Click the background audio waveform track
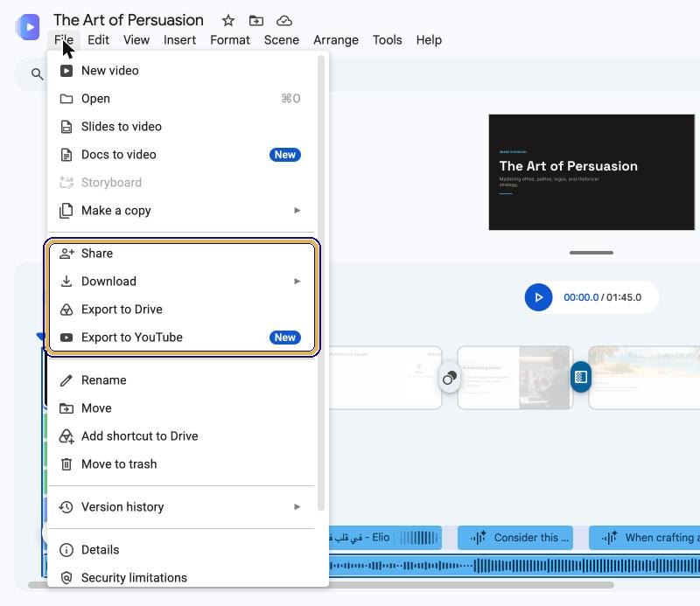Screen dimensions: 700x606 (x=514, y=566)
